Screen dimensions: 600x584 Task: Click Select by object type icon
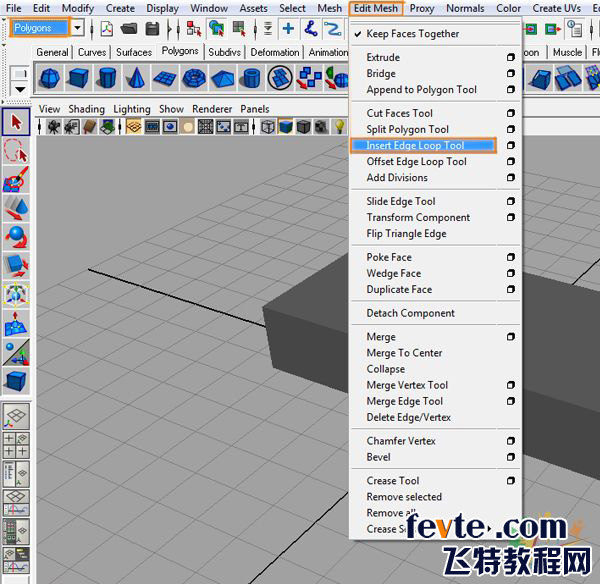pyautogui.click(x=217, y=29)
